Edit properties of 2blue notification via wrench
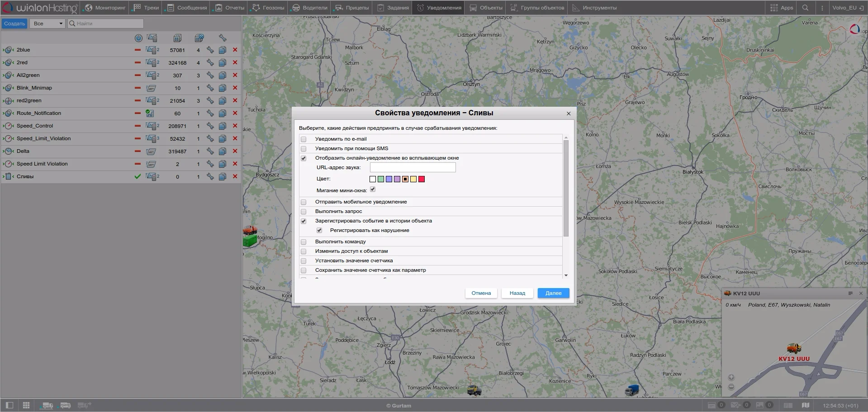The image size is (868, 412). tap(210, 50)
